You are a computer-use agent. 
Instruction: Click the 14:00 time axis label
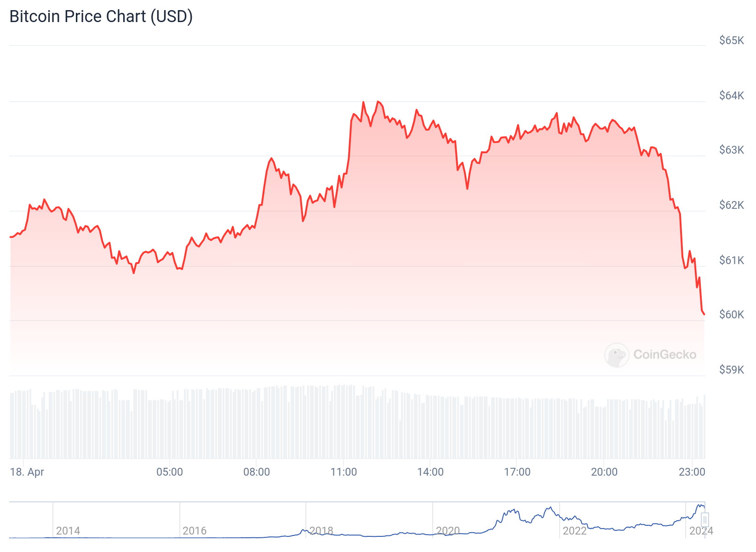click(x=430, y=472)
